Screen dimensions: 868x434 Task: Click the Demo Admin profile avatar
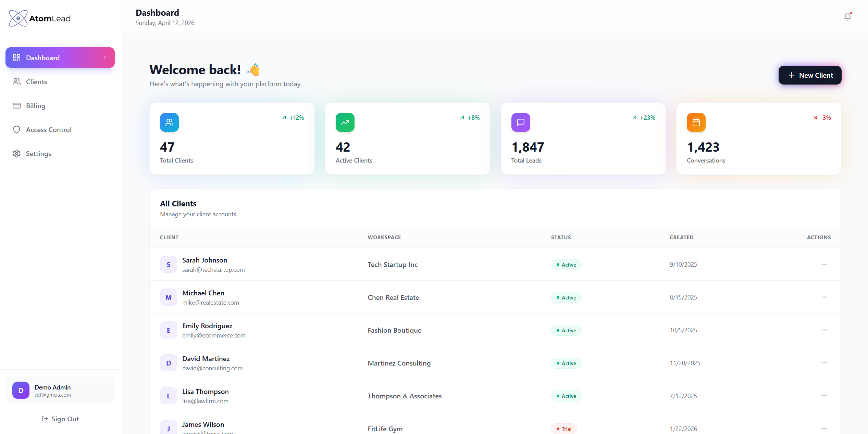pos(21,390)
